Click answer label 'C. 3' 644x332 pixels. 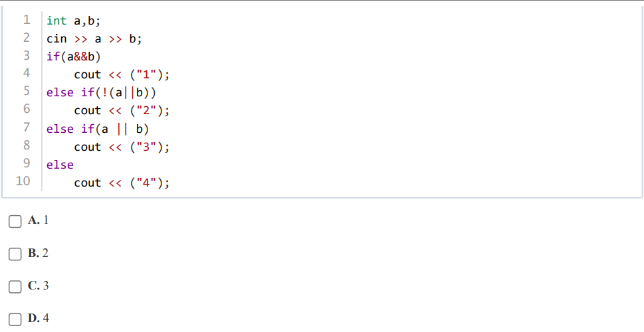[x=38, y=286]
